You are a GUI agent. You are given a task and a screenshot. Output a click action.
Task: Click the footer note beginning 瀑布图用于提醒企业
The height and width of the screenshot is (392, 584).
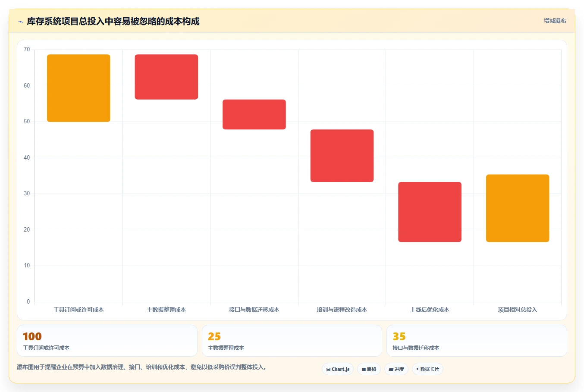point(143,367)
